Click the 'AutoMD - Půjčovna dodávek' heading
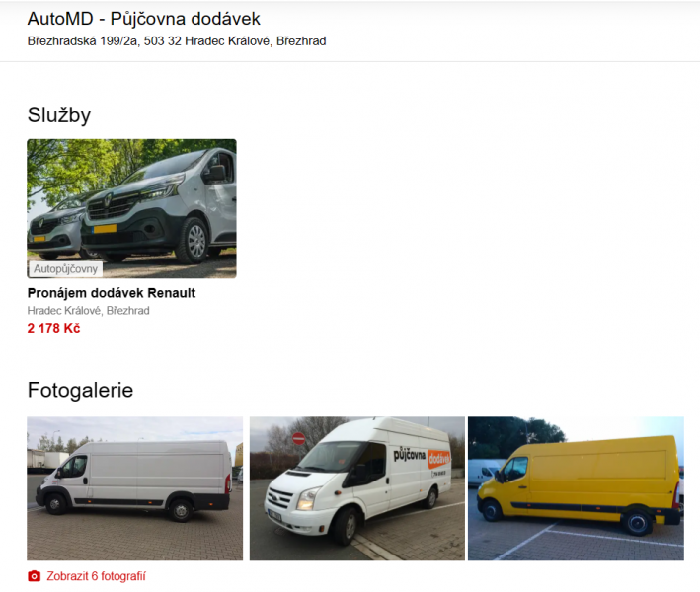 coord(144,19)
